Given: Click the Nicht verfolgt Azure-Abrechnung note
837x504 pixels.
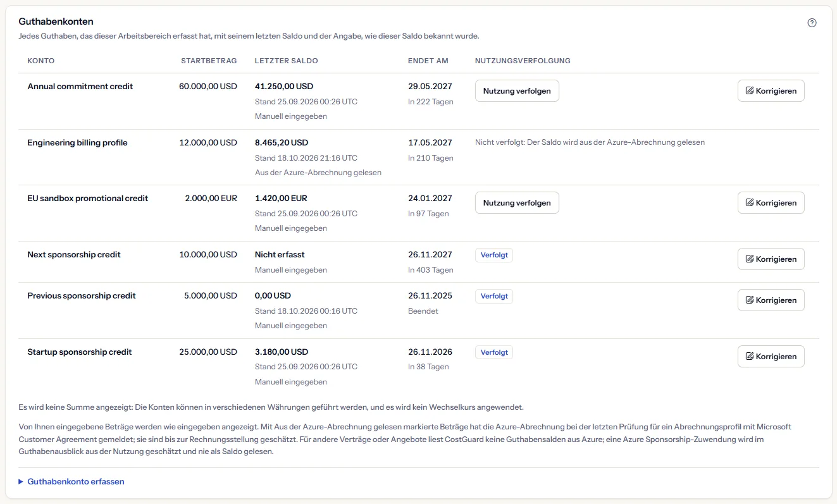Looking at the screenshot, I should coord(590,142).
